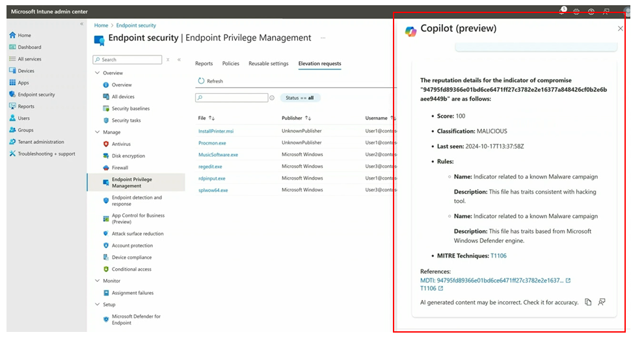Screen dimensions: 644x343
Task: Open Antivirus shield icon in Manage section
Action: click(106, 144)
